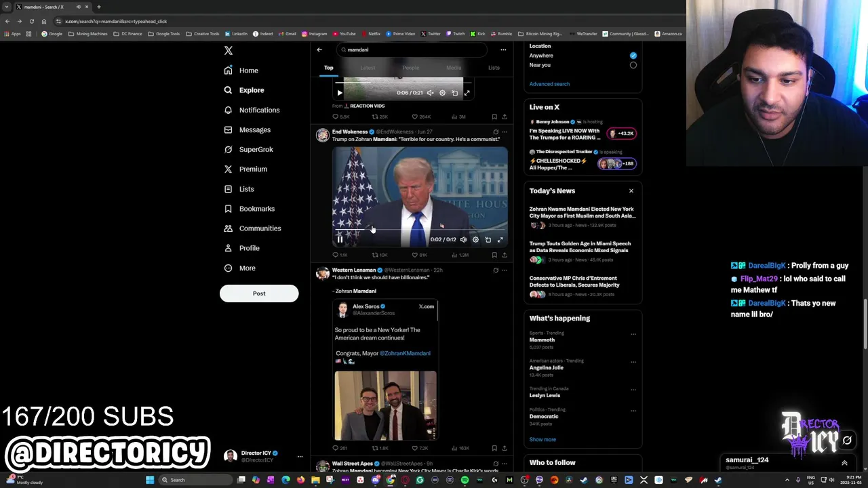
Task: Click the blue-white Post button
Action: pos(259,293)
